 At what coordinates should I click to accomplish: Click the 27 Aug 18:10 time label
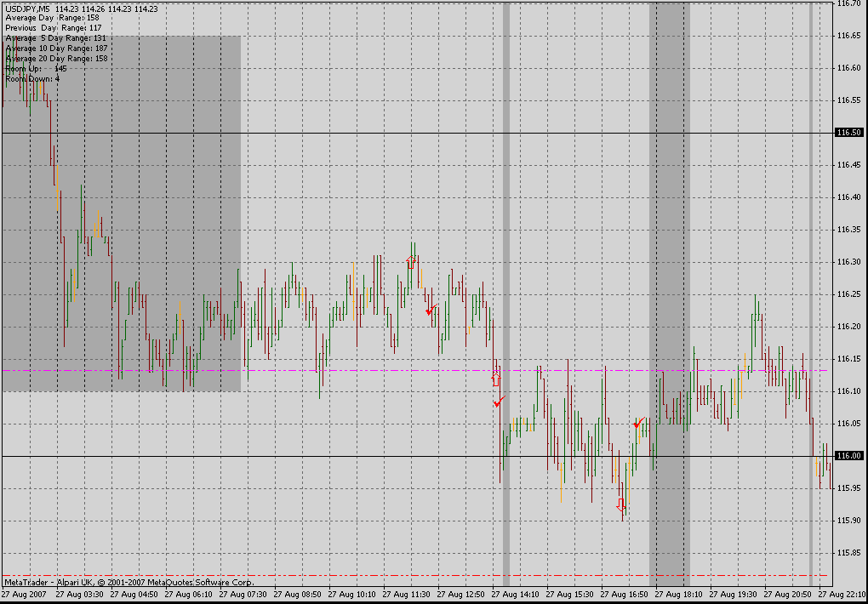coord(677,595)
